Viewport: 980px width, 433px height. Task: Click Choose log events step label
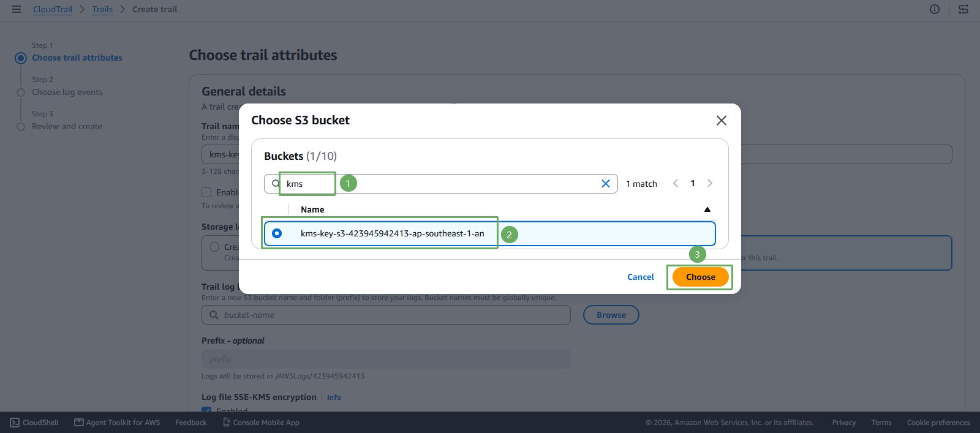(x=67, y=92)
